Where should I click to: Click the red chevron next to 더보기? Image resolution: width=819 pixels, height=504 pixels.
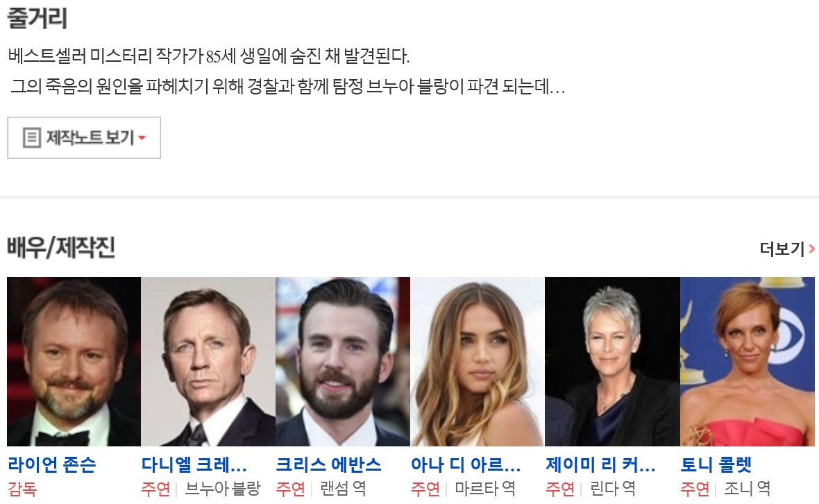pos(811,249)
